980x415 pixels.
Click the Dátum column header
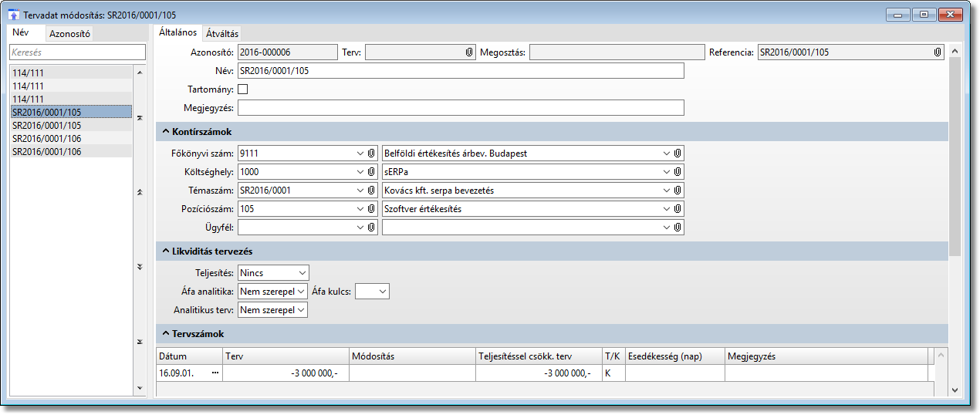[x=189, y=356]
